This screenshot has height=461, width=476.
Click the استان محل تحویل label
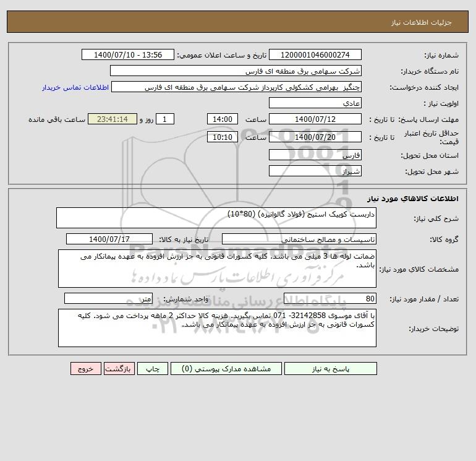(x=430, y=155)
